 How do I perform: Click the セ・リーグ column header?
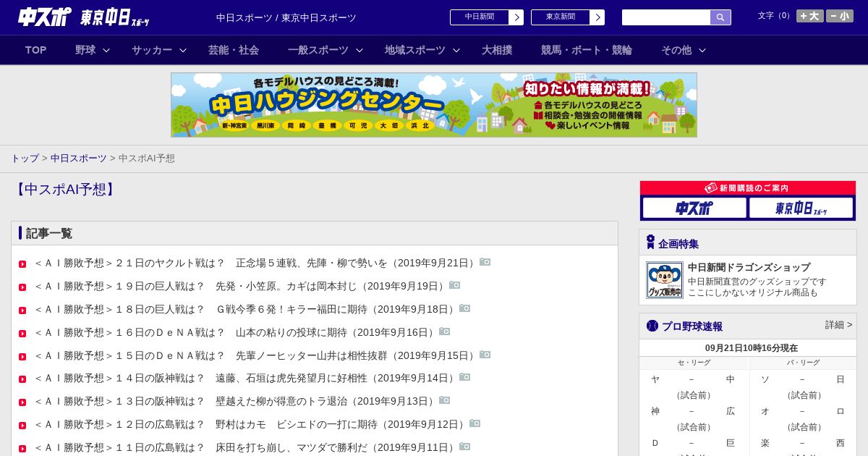pos(694,363)
